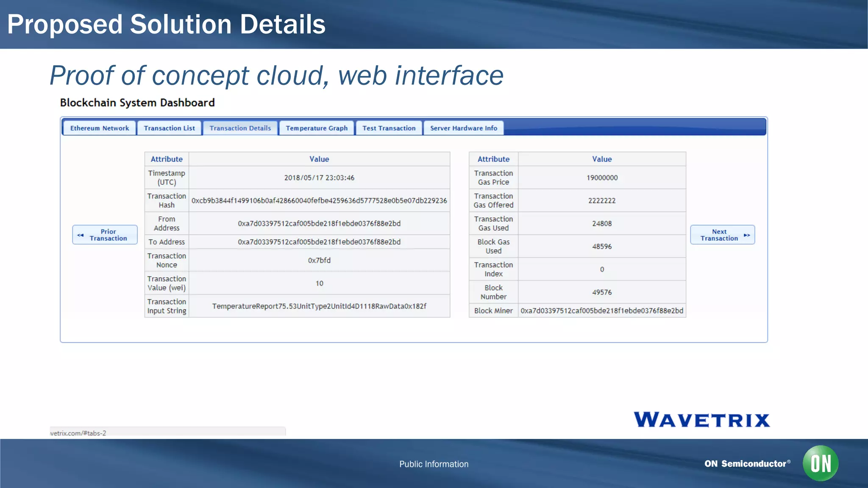This screenshot has width=868, height=488.
Task: Click the browser status URL vetrix.com/#tabs-2
Action: coord(78,433)
